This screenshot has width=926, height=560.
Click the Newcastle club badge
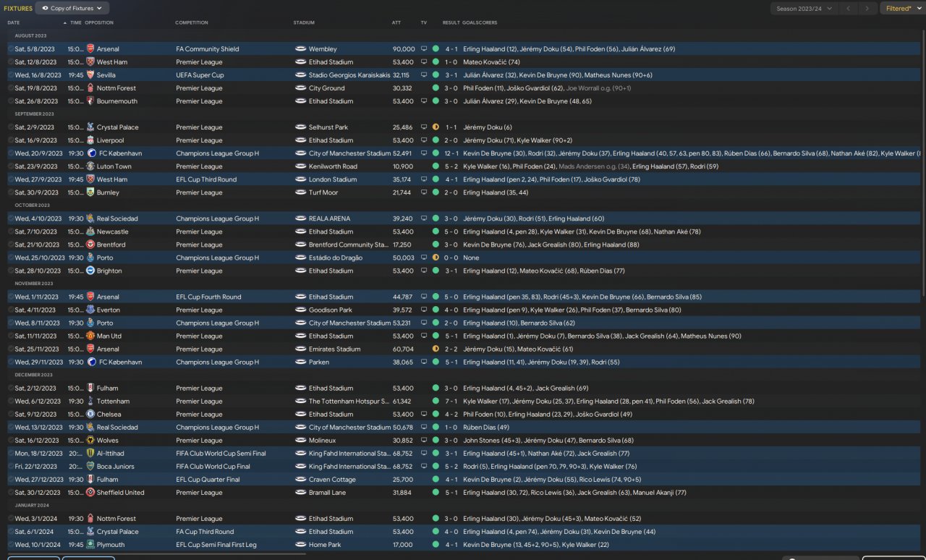tap(90, 232)
